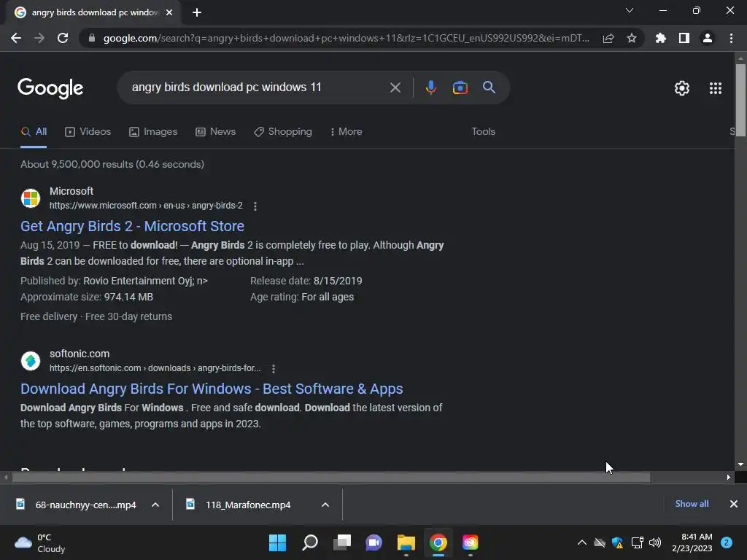This screenshot has height=560, width=747.
Task: Open the Tools search options
Action: point(483,132)
